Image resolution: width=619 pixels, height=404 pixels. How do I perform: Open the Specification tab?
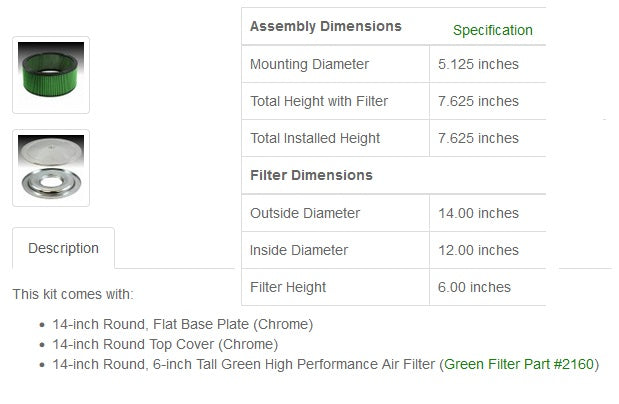492,30
